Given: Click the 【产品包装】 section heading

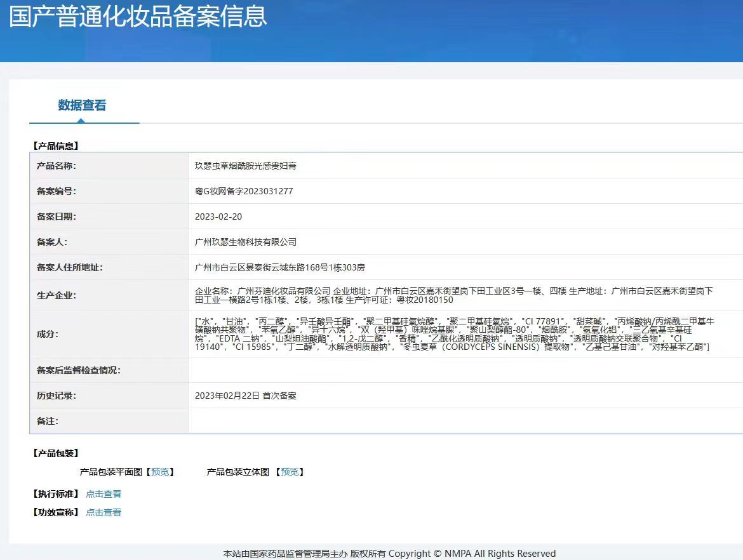Looking at the screenshot, I should point(55,453).
